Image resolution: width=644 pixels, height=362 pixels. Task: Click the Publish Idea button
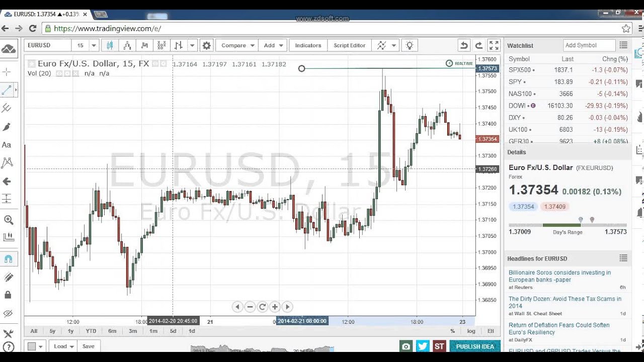click(x=475, y=346)
